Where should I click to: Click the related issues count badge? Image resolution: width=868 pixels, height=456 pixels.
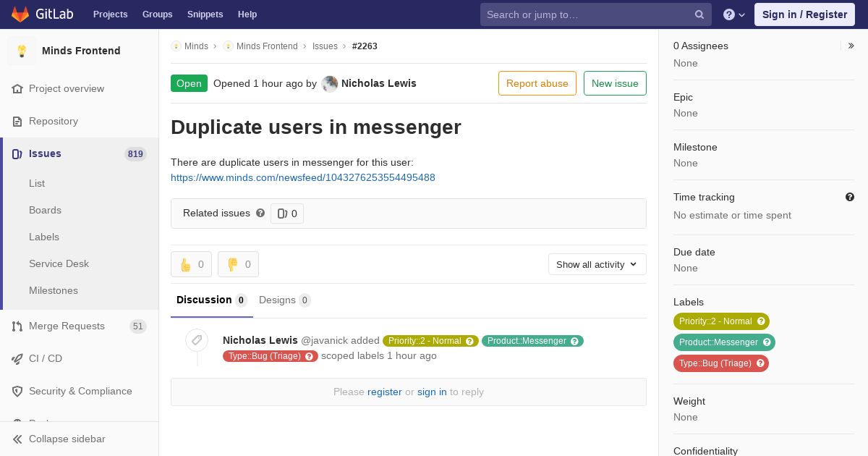click(x=287, y=214)
